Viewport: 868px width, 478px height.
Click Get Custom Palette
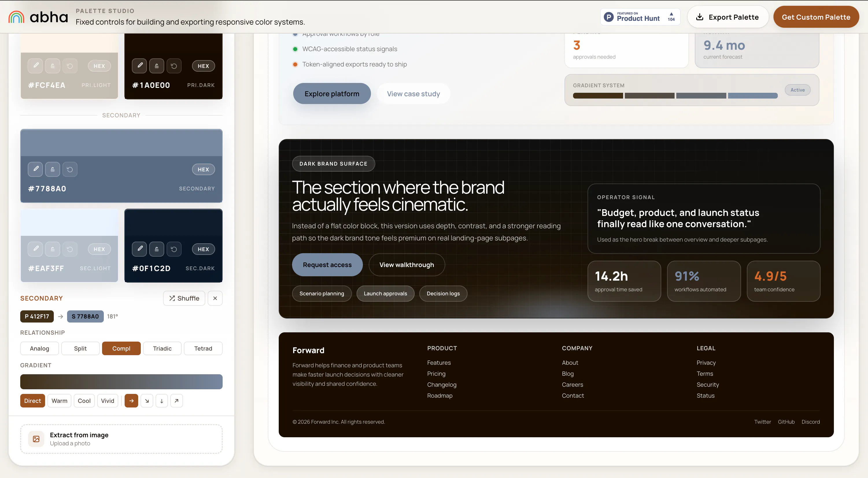coord(816,17)
